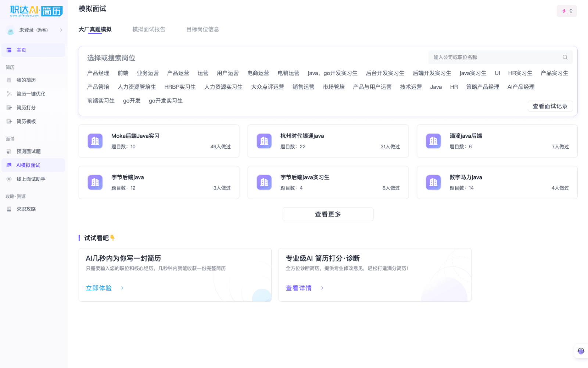588x368 pixels.
Task: Click the 滴滴java后端 building icon
Action: point(433,141)
